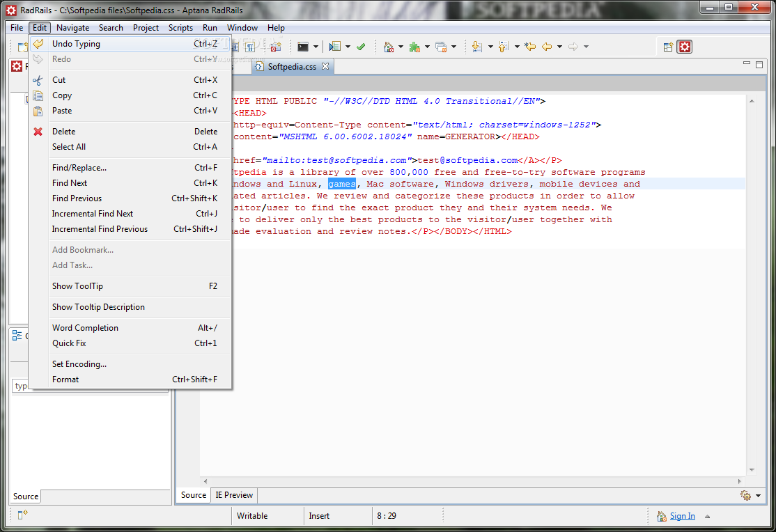Click the 'Writable' status bar entry
The image size is (776, 532).
click(252, 516)
